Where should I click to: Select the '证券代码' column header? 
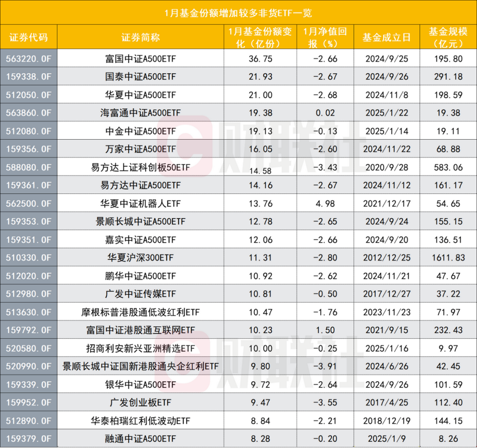(29, 37)
